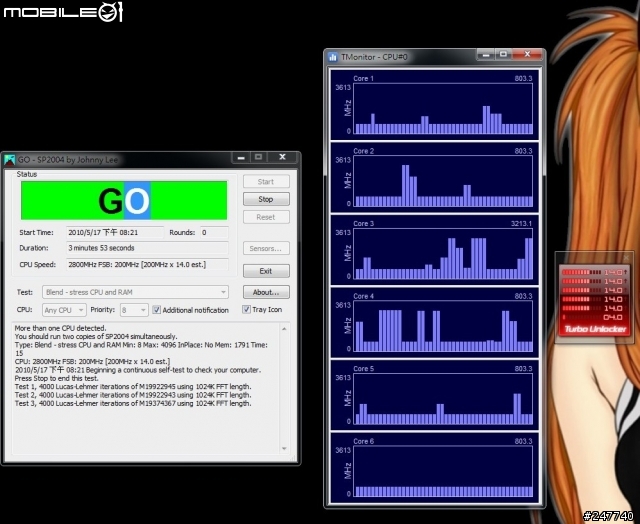The height and width of the screenshot is (524, 640).
Task: Click the Duration field showing 3 minutes 53 seconds
Action: (147, 248)
